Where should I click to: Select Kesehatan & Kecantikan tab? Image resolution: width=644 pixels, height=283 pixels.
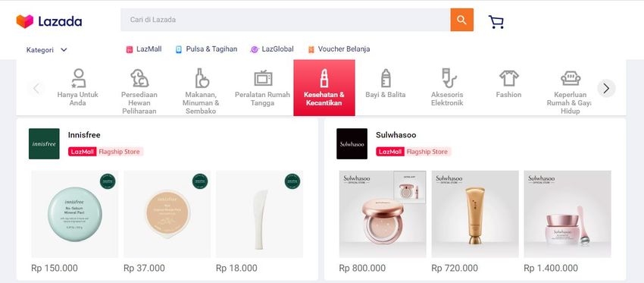click(324, 87)
